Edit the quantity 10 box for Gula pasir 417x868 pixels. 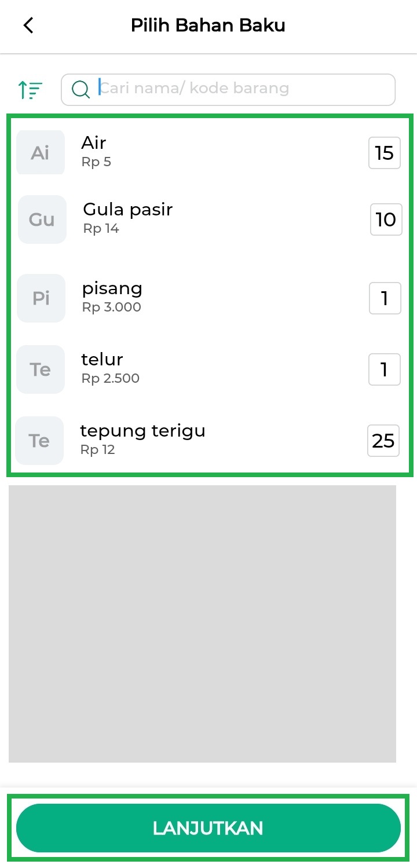tap(386, 219)
